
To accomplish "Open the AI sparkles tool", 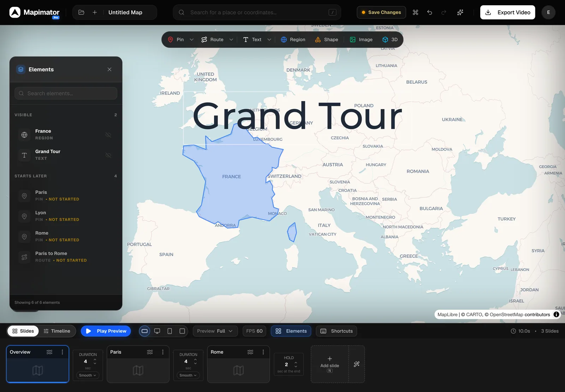I will click(x=460, y=12).
